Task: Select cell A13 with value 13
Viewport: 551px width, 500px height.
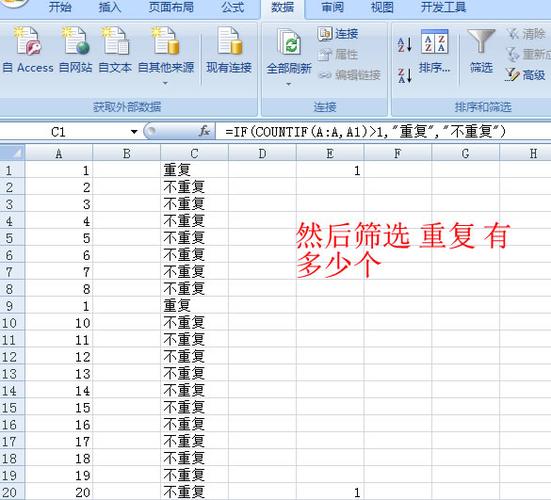Action: (x=59, y=374)
